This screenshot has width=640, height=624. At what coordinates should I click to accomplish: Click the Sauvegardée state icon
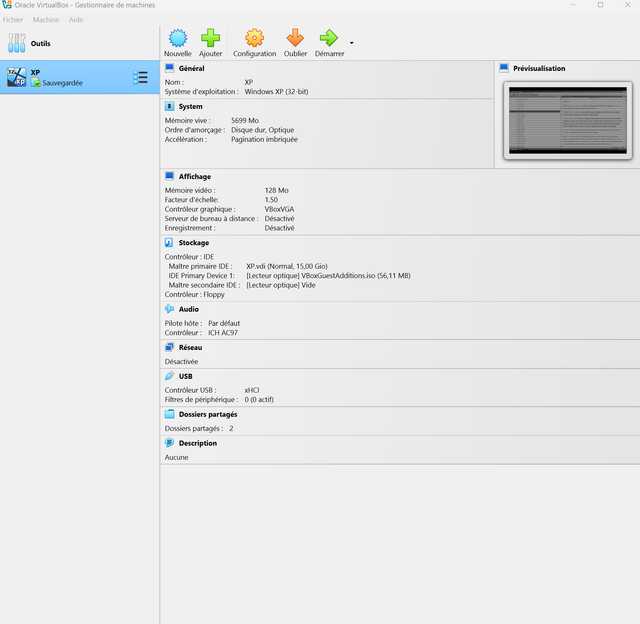36,83
